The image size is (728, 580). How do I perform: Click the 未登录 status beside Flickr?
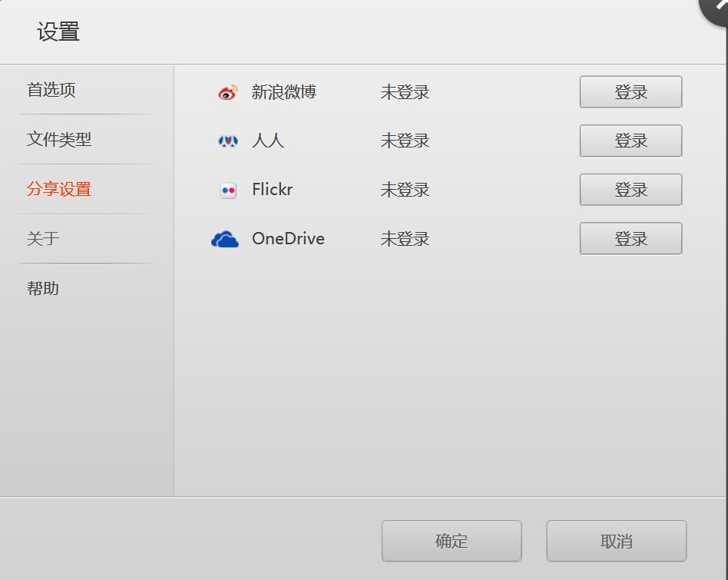405,190
